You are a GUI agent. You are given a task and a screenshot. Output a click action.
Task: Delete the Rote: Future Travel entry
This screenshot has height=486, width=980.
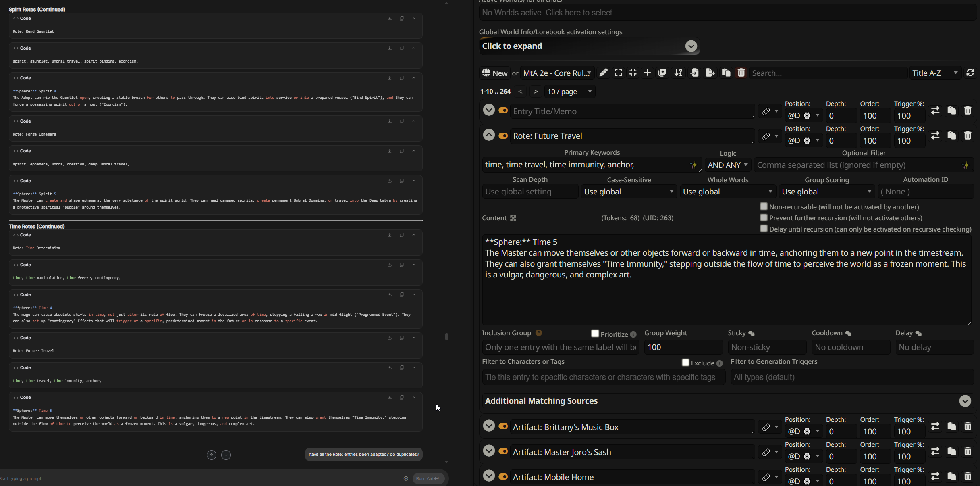point(968,136)
